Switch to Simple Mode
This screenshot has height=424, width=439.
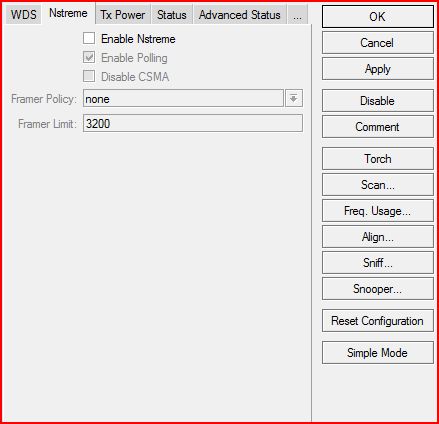pos(378,353)
